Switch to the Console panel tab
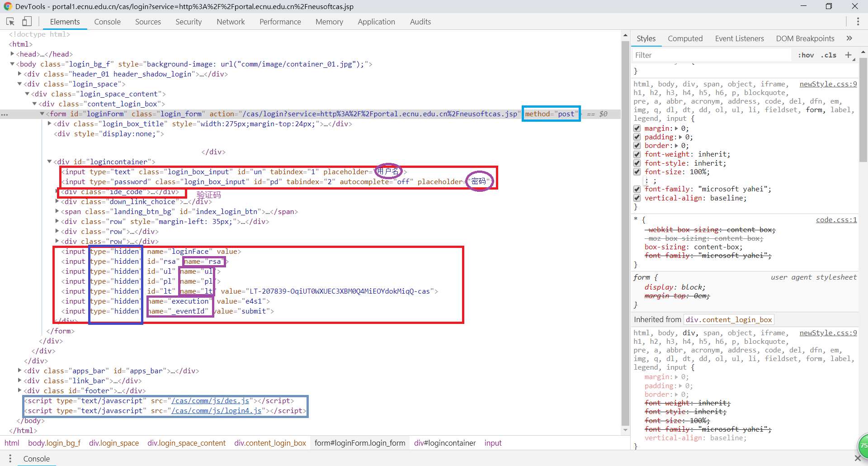 [107, 22]
